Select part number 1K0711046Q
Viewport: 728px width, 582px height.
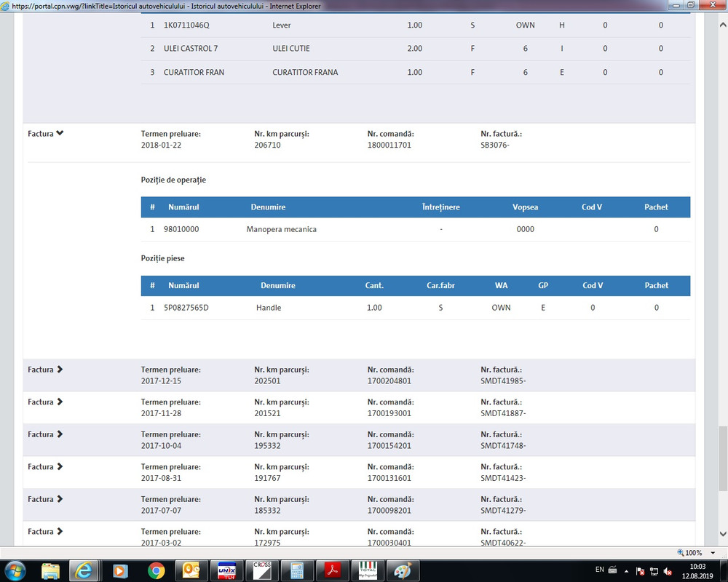pos(186,25)
